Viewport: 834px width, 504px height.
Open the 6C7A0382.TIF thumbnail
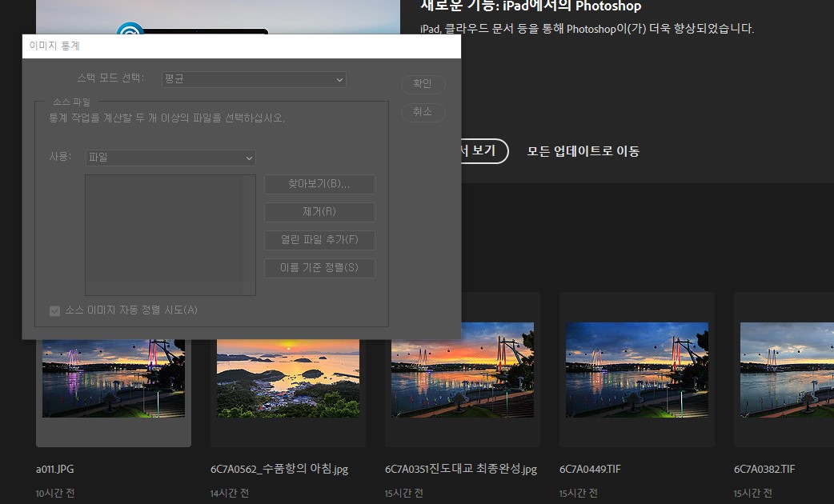click(788, 370)
